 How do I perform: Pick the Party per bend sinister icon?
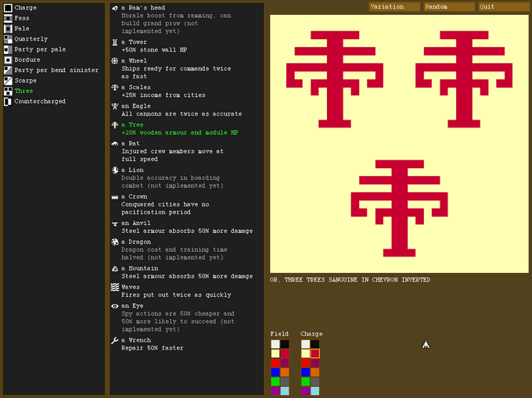tap(8, 70)
